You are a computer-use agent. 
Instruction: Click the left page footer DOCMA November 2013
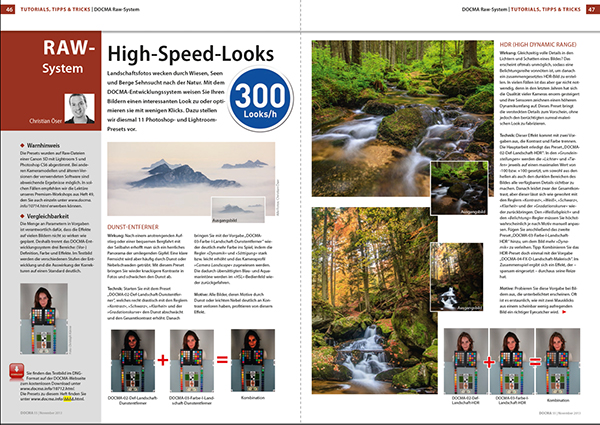[x=41, y=413]
